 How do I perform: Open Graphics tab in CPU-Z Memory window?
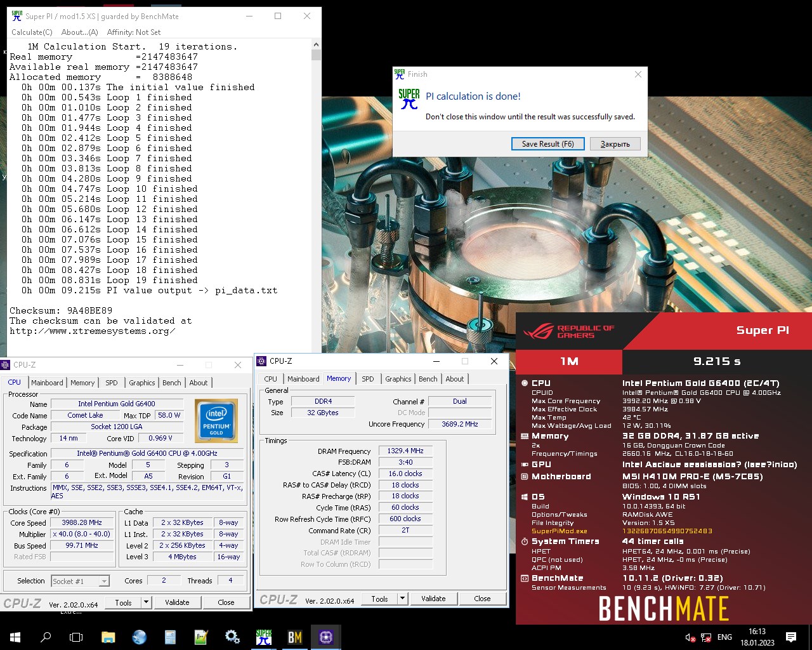pos(398,379)
